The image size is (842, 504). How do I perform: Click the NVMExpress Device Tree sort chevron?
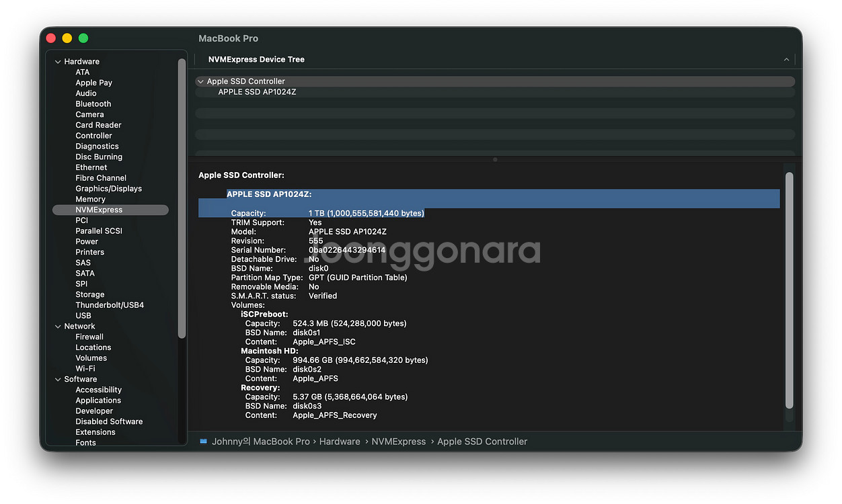[786, 60]
